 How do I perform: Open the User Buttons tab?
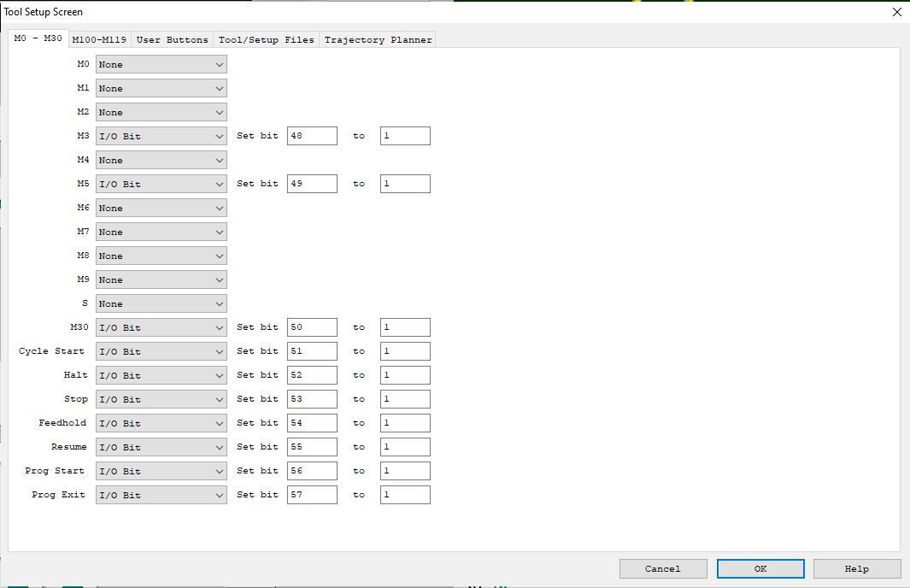click(172, 40)
